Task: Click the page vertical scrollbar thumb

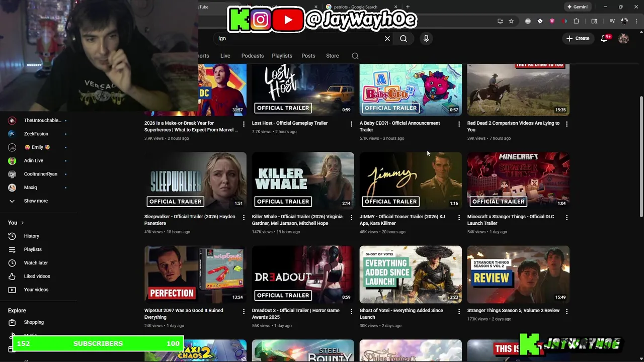Action: tap(640, 157)
